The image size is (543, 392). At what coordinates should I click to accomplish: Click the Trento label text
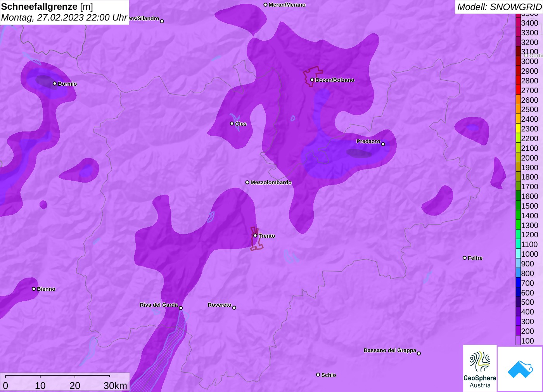[x=267, y=236]
